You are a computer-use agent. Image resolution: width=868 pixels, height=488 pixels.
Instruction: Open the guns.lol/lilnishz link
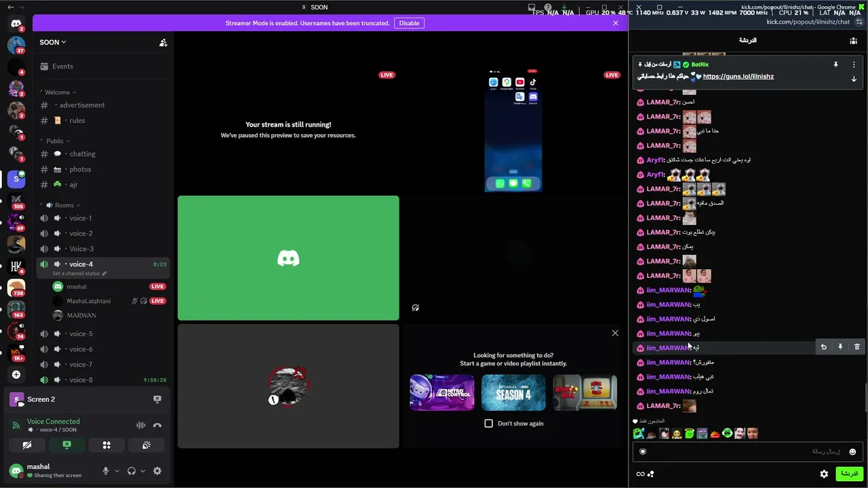point(738,77)
